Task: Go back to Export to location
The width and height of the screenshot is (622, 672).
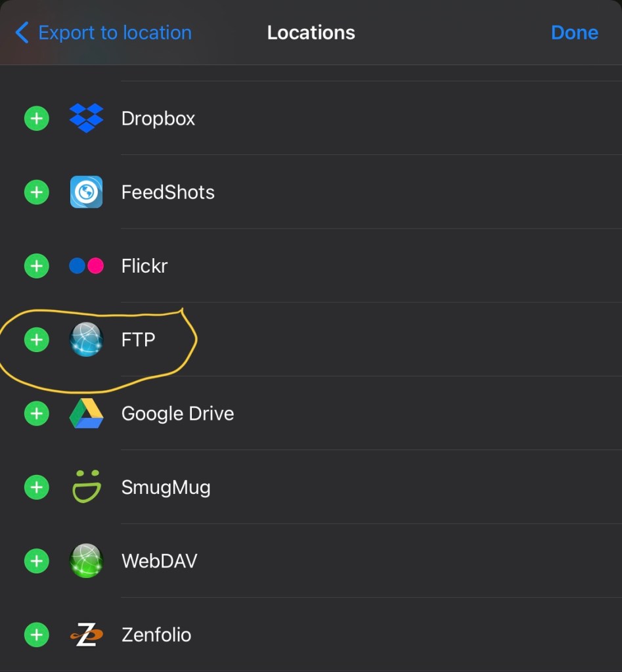Action: pyautogui.click(x=104, y=32)
